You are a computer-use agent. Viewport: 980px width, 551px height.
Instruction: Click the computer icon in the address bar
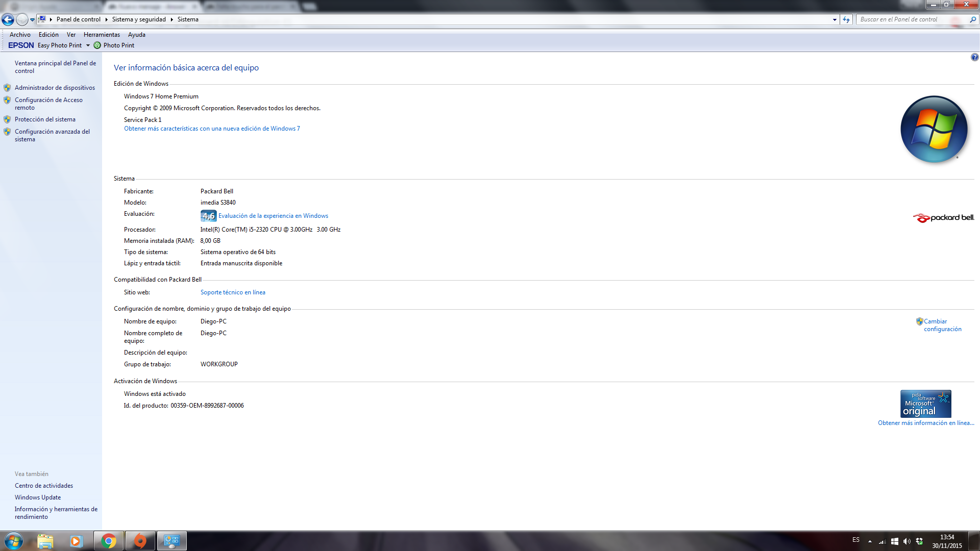(x=42, y=19)
